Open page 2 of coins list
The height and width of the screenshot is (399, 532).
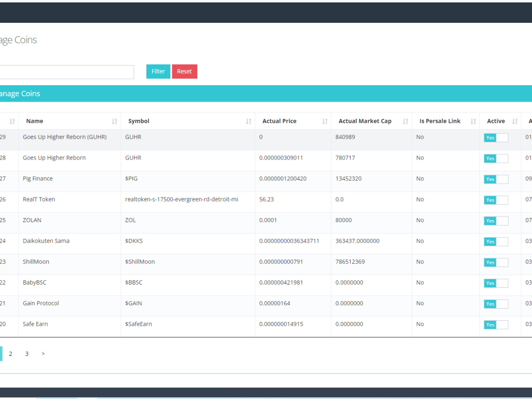[x=11, y=354]
